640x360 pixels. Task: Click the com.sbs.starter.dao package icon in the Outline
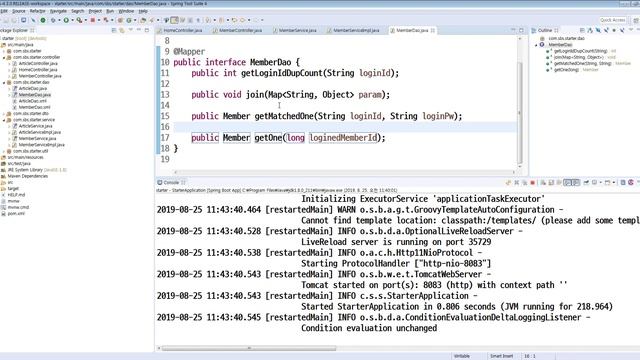(x=542, y=38)
